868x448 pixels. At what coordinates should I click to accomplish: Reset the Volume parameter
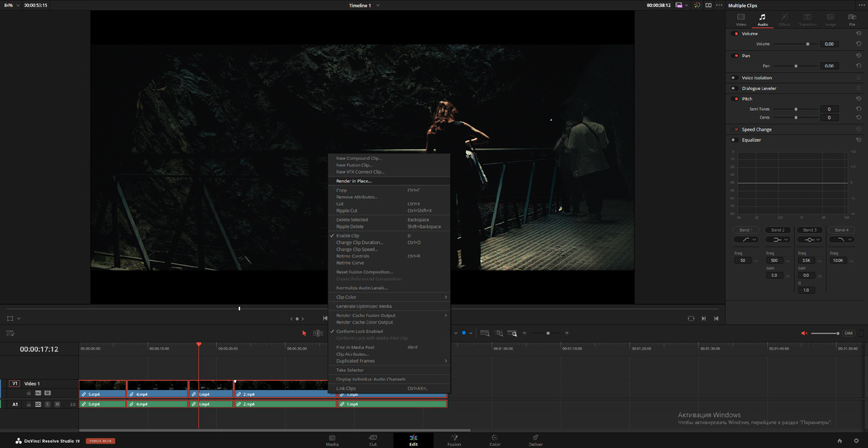pyautogui.click(x=858, y=44)
